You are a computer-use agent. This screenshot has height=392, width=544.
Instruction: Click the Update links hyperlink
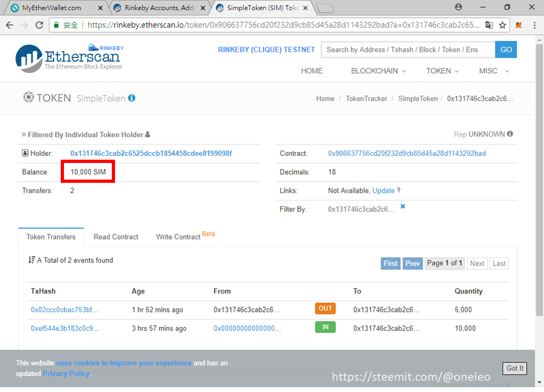tap(383, 190)
